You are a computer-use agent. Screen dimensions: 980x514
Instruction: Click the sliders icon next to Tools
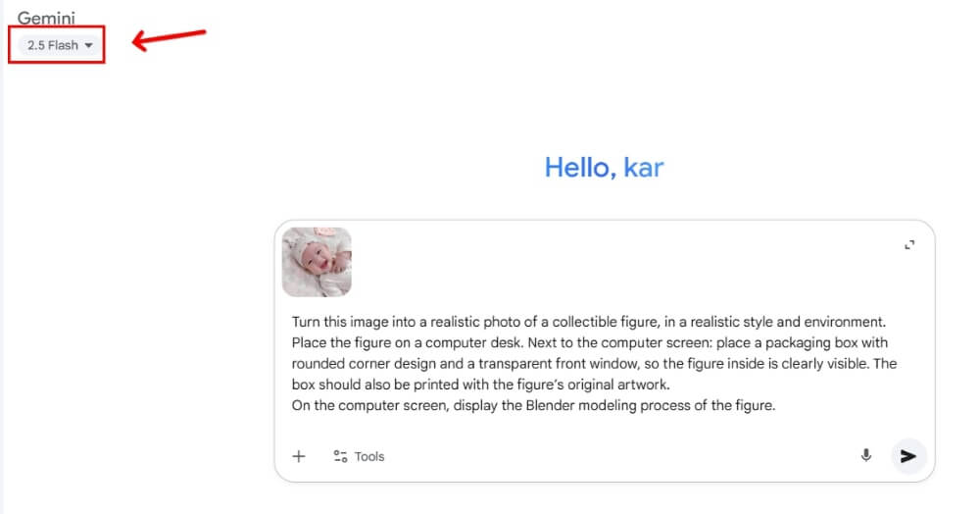pyautogui.click(x=340, y=456)
